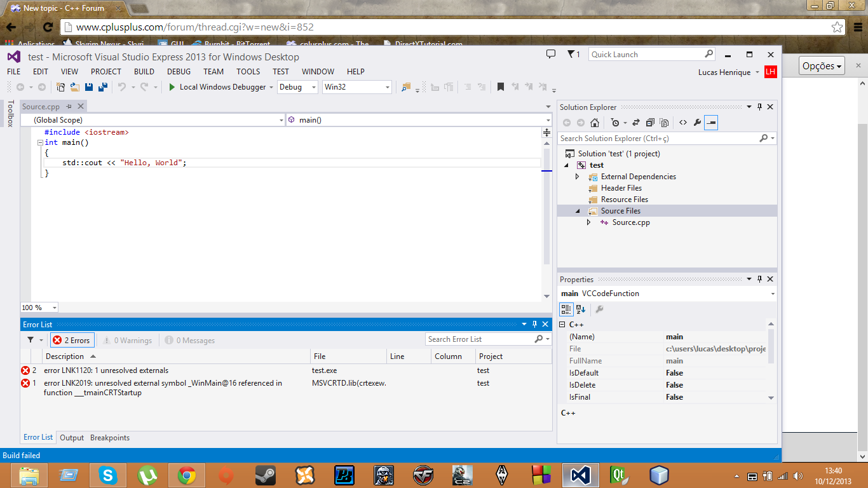Toggle a bookmark on the current line
The height and width of the screenshot is (488, 868).
500,87
